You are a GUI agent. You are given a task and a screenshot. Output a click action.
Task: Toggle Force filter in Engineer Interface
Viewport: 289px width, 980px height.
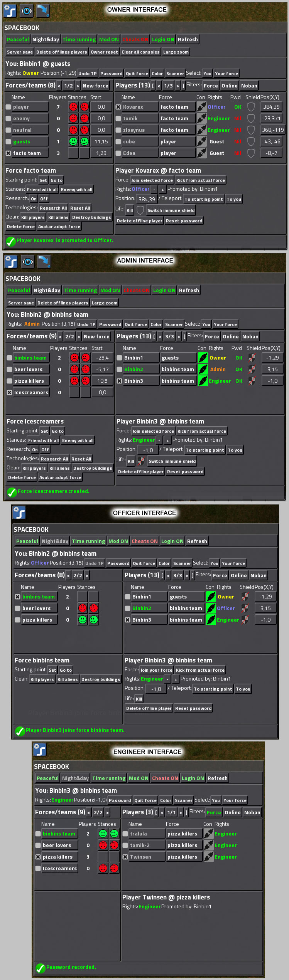coord(214,812)
